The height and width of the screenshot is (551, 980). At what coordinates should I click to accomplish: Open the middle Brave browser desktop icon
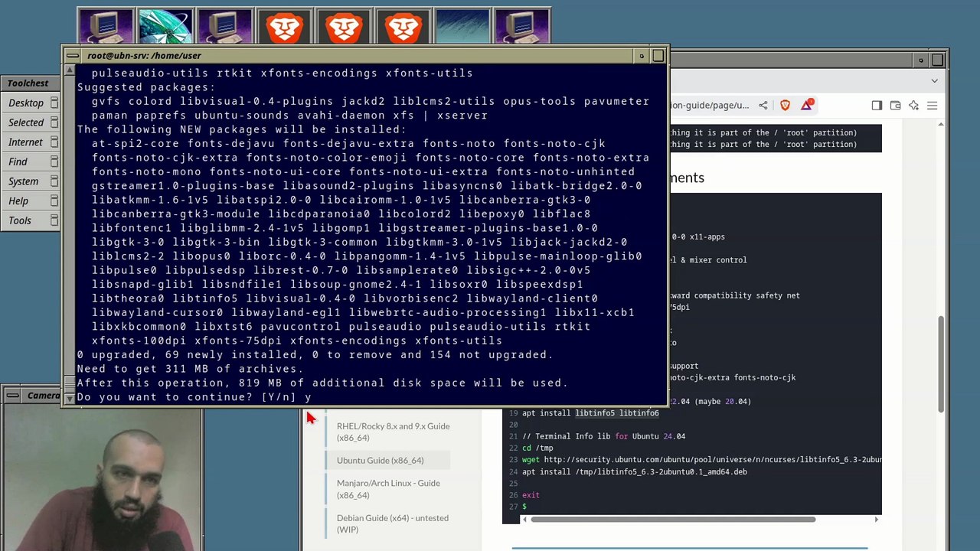(x=344, y=28)
